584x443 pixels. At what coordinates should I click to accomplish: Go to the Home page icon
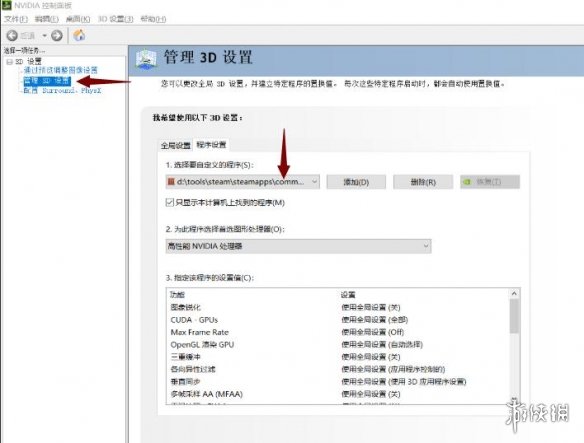click(x=79, y=35)
